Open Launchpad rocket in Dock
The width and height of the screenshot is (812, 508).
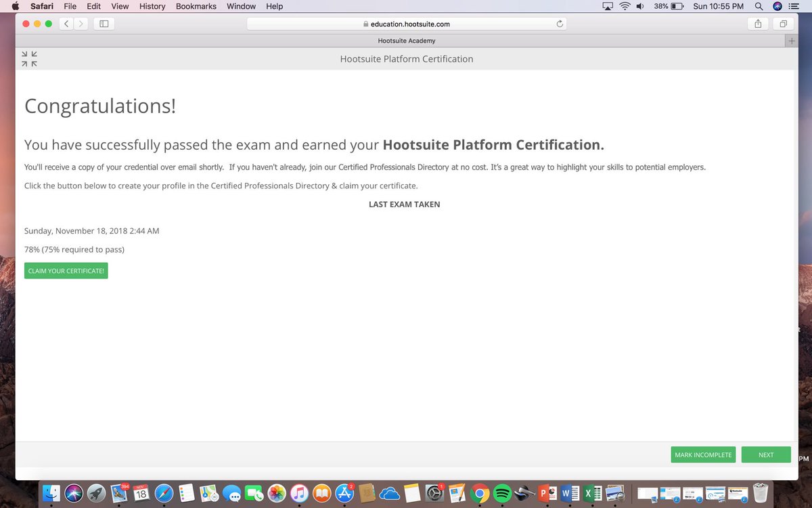(x=96, y=493)
